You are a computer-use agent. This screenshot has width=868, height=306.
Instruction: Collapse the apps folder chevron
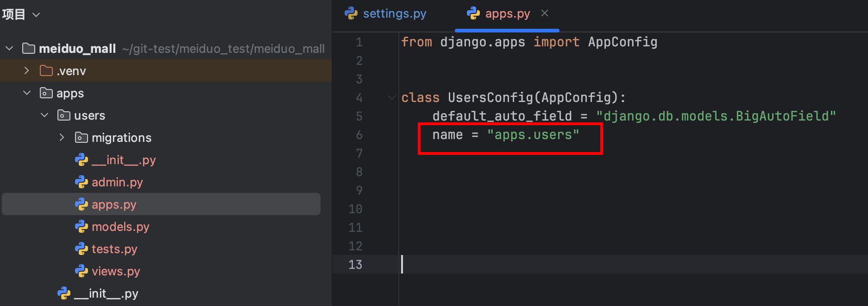click(x=27, y=93)
